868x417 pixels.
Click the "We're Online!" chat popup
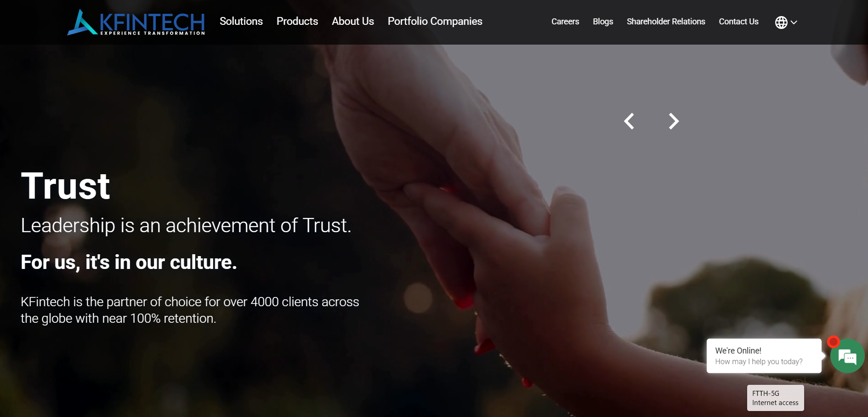[764, 356]
